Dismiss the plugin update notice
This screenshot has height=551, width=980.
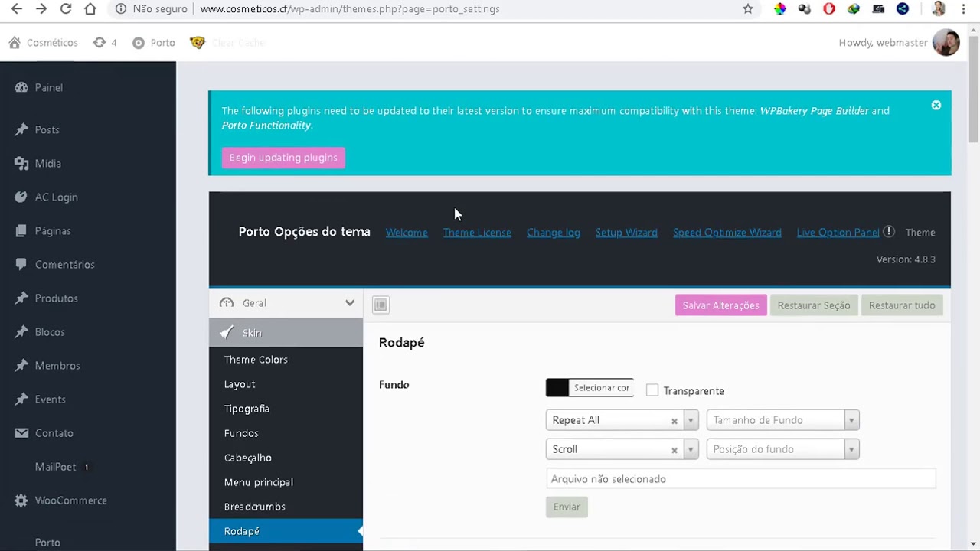coord(936,106)
